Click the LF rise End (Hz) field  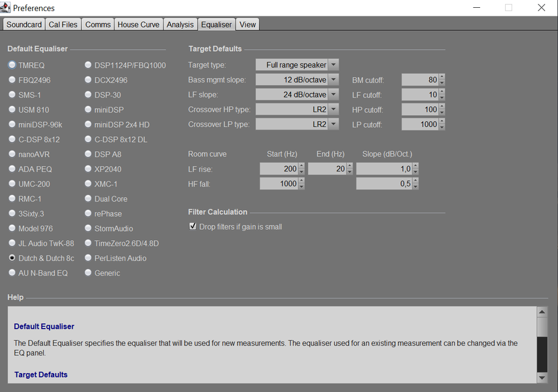(327, 169)
